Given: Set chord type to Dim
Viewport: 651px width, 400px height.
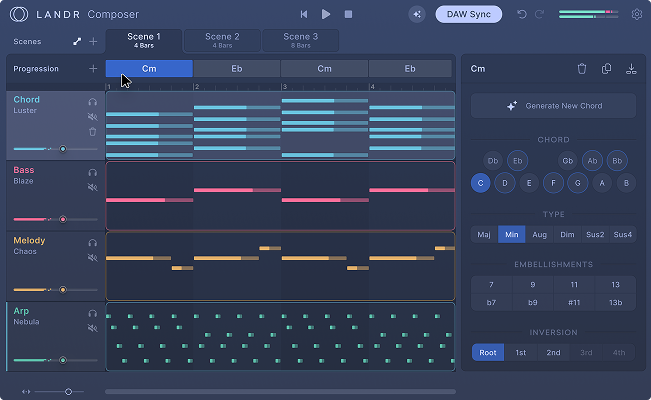Looking at the screenshot, I should click(567, 234).
